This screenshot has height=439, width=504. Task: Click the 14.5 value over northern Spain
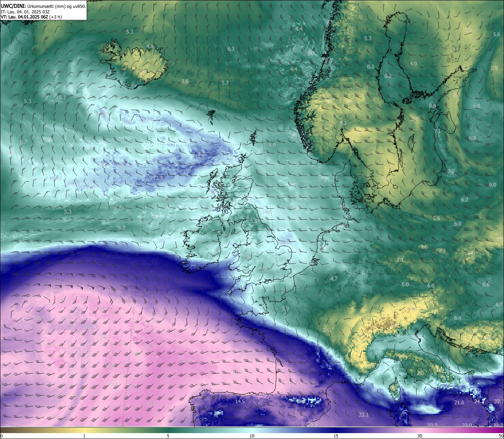point(240,401)
